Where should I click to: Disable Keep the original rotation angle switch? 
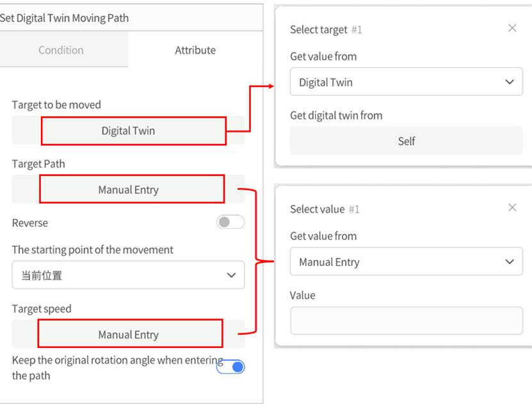tap(230, 367)
